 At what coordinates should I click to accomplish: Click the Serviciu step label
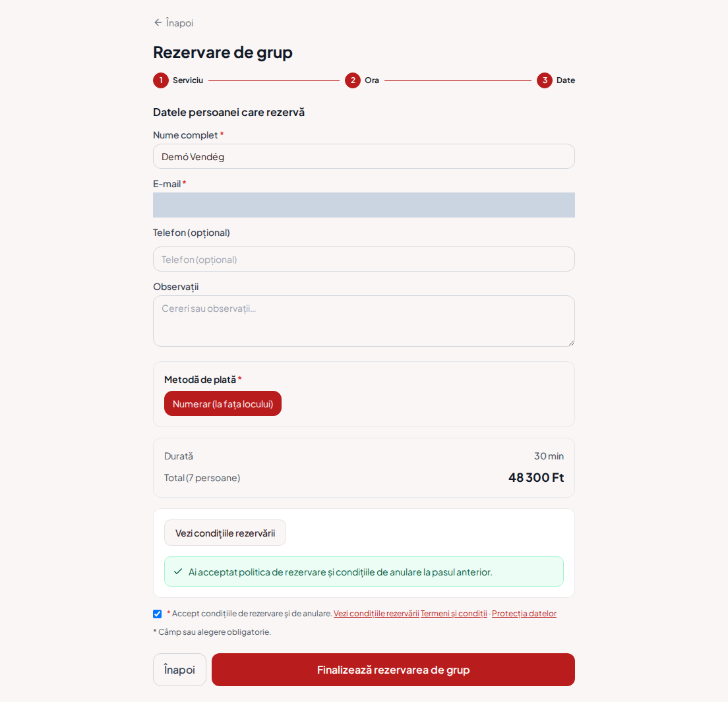[187, 80]
